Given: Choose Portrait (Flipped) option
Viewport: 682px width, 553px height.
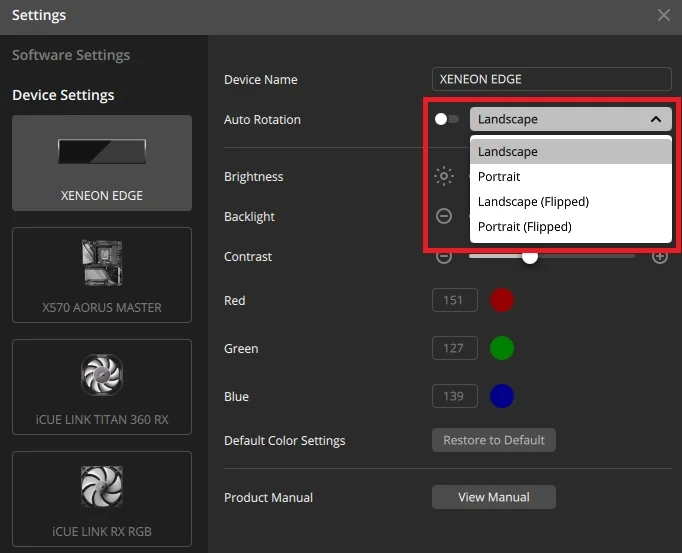Looking at the screenshot, I should [x=571, y=227].
